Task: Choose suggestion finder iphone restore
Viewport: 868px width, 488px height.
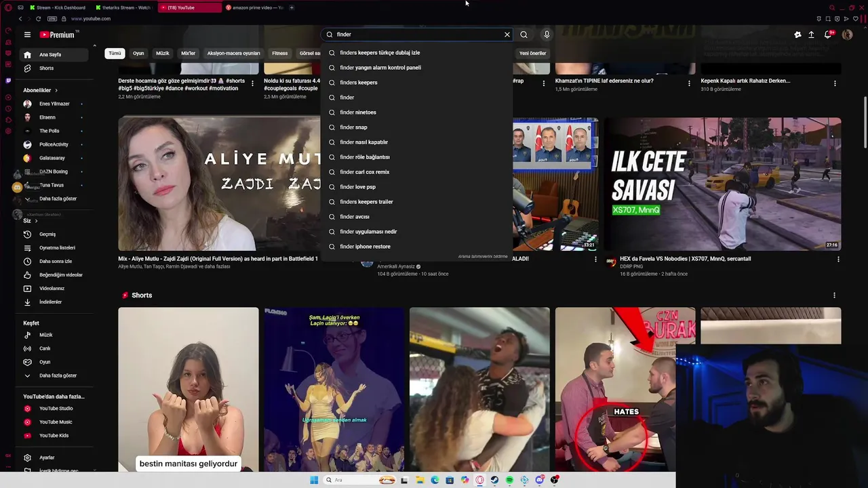Action: pos(416,247)
